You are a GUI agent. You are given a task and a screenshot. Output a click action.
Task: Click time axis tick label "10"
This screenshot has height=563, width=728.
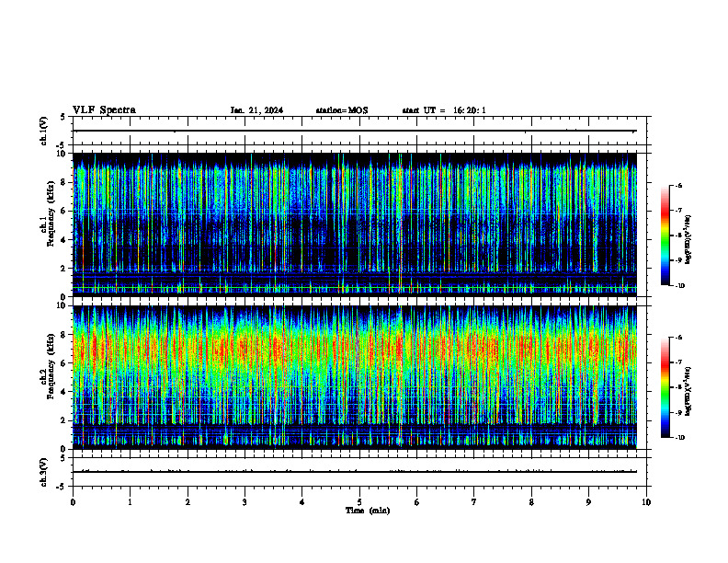click(x=646, y=502)
